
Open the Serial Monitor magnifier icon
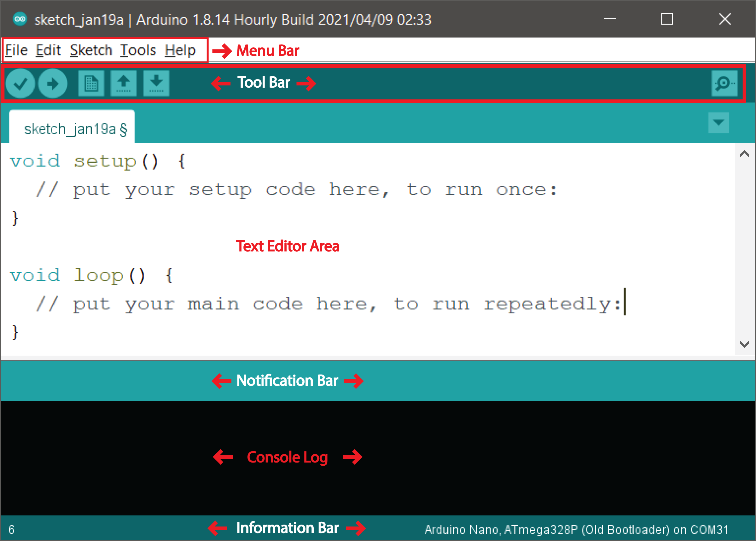(724, 84)
